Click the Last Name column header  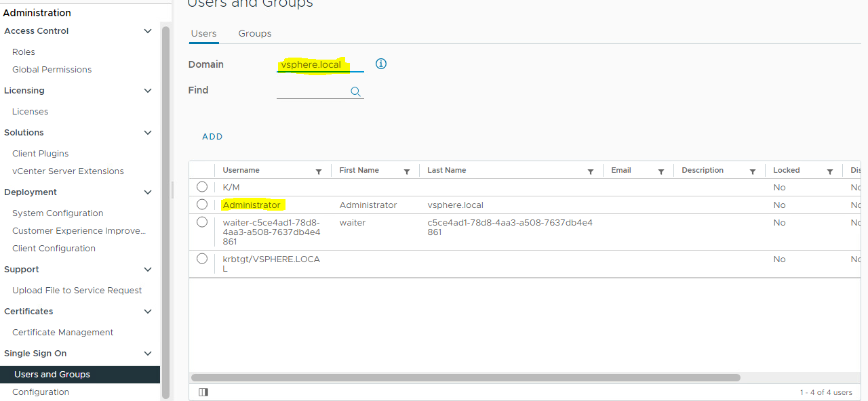tap(447, 171)
